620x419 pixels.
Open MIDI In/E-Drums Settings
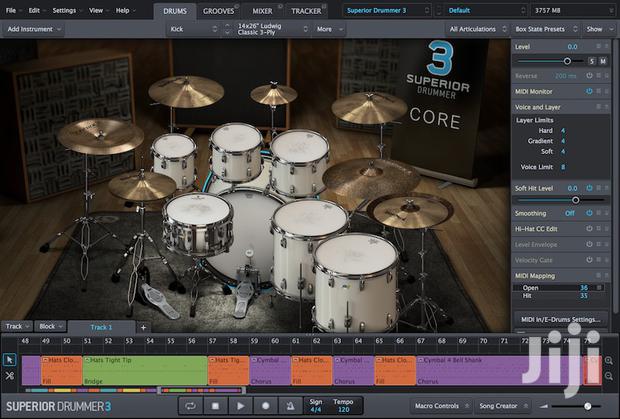(560, 319)
